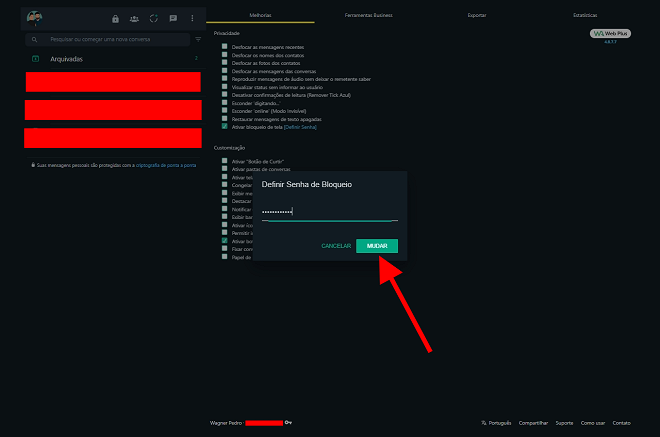Open the communities group icon
660x437 pixels.
pos(134,18)
